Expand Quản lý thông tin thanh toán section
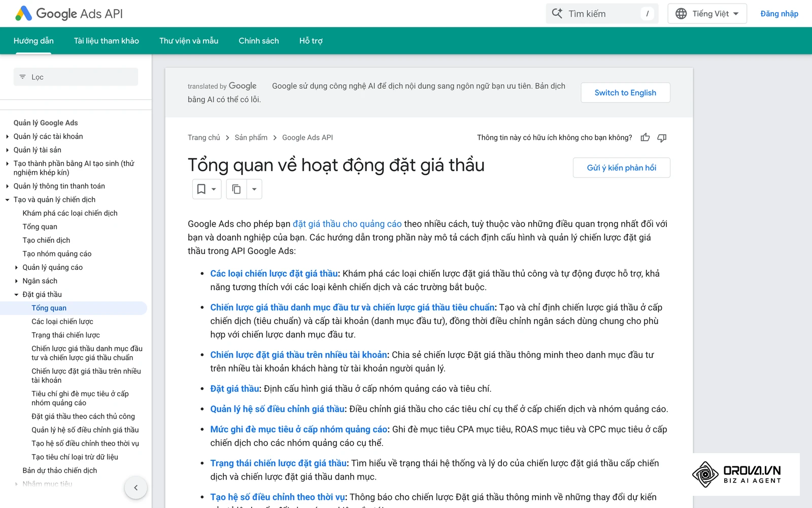 click(x=7, y=186)
